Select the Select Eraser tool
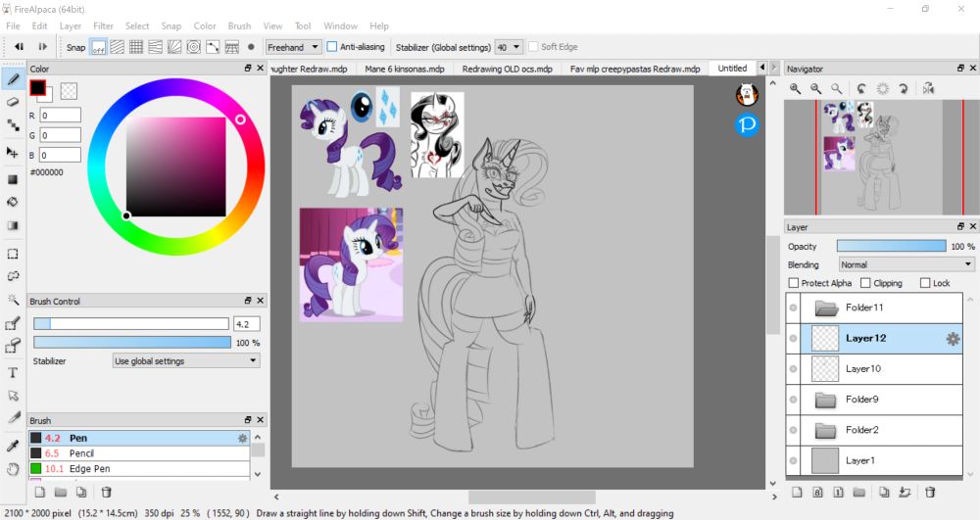Viewport: 980px width, 520px height. point(13,346)
